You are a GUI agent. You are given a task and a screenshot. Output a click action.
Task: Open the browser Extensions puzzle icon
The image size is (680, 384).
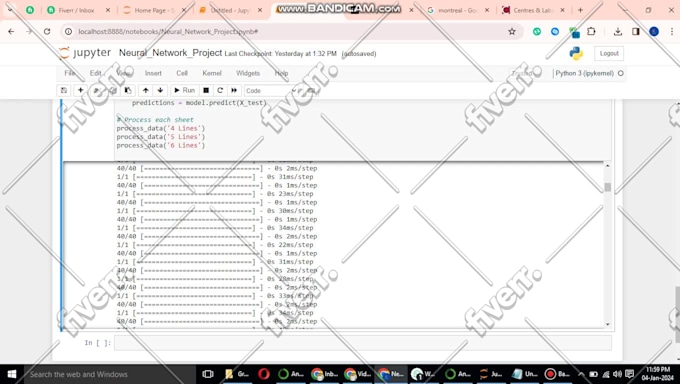(591, 31)
